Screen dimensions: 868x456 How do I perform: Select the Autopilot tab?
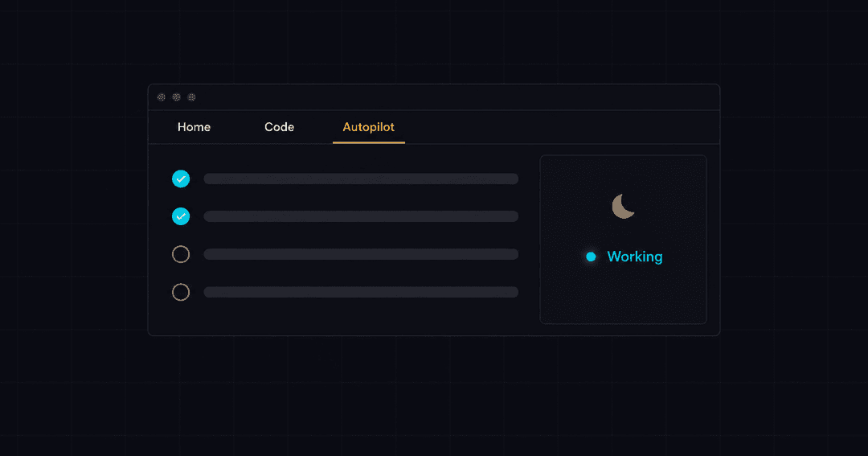pyautogui.click(x=369, y=127)
